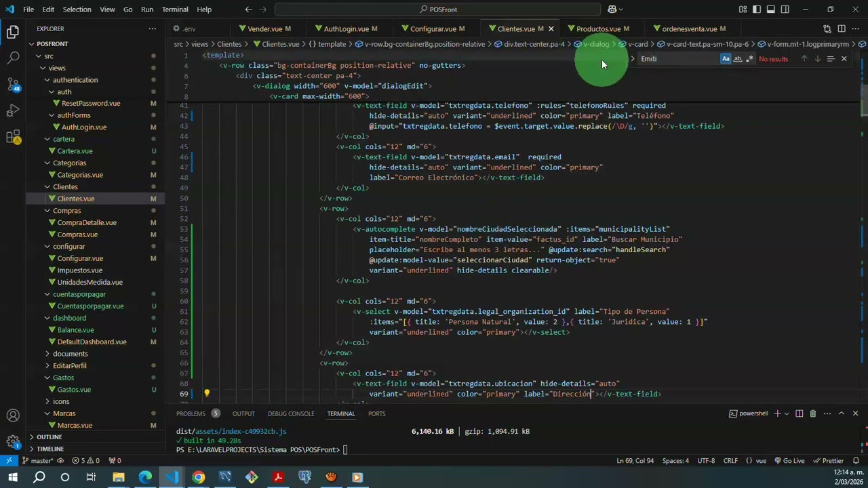Open the Accounts menu in the activity bar
Viewport: 868px width, 488px height.
tap(13, 415)
